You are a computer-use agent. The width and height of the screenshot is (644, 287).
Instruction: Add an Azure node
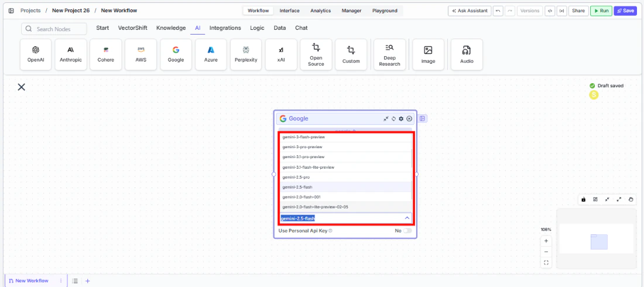coord(211,54)
